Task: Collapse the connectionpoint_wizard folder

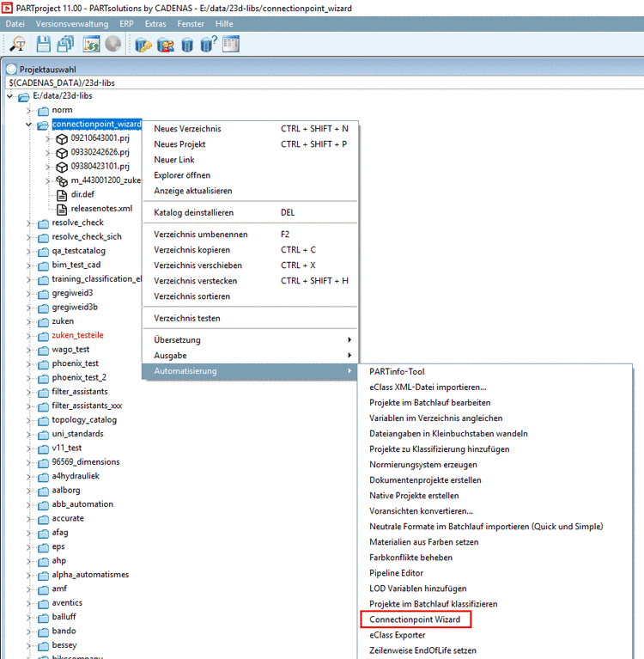Action: (28, 125)
